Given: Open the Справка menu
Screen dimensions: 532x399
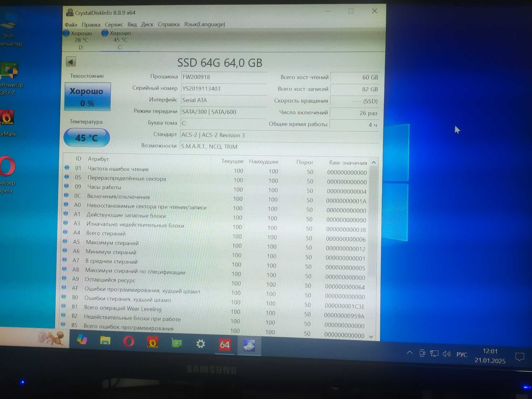Looking at the screenshot, I should coord(169,24).
